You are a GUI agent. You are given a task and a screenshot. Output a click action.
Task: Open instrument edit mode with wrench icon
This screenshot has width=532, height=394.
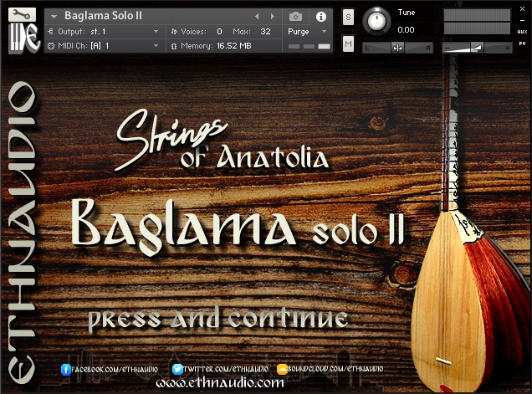(22, 14)
